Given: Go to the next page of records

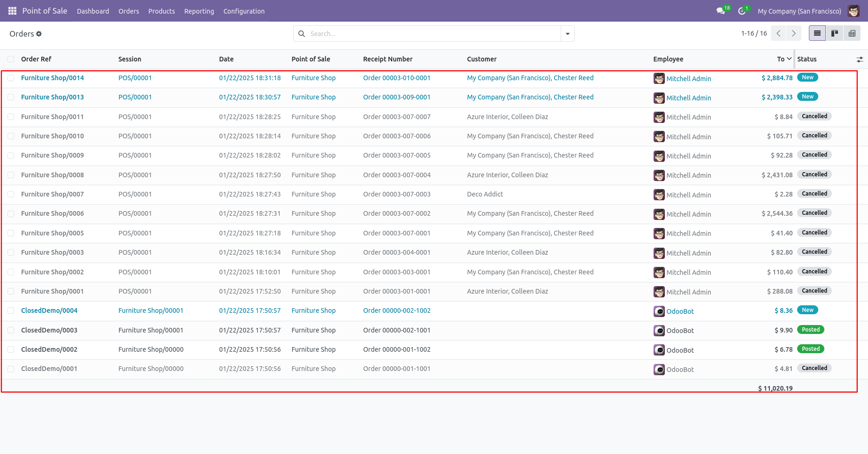Looking at the screenshot, I should [x=793, y=33].
